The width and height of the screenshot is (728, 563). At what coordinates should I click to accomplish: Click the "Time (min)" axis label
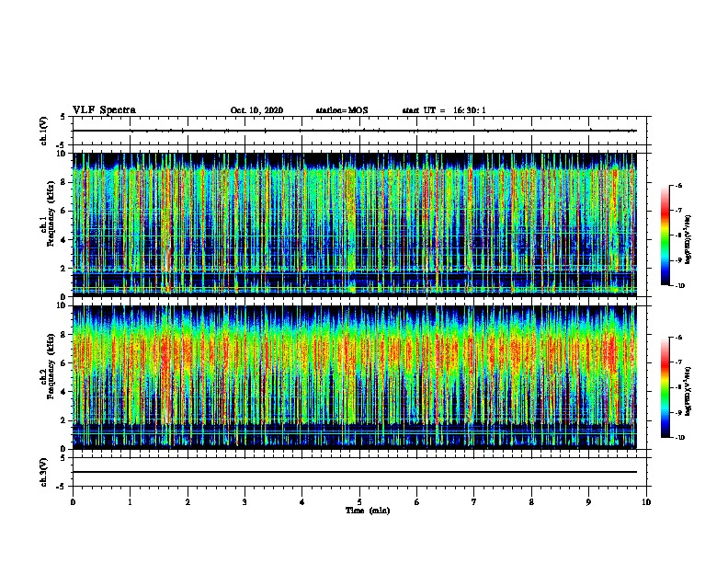tap(368, 511)
